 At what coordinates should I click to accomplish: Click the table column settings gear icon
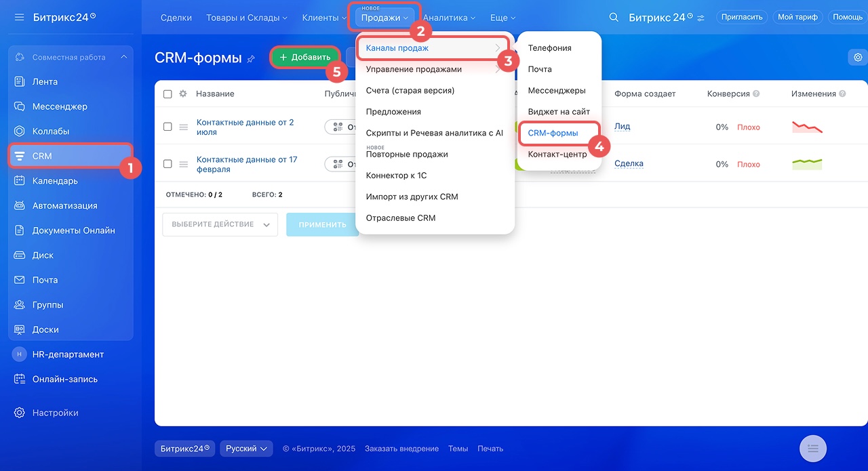183,94
